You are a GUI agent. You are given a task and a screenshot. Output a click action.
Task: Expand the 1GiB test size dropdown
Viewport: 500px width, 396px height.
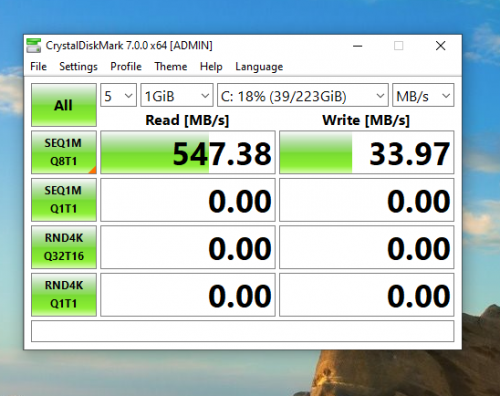177,95
